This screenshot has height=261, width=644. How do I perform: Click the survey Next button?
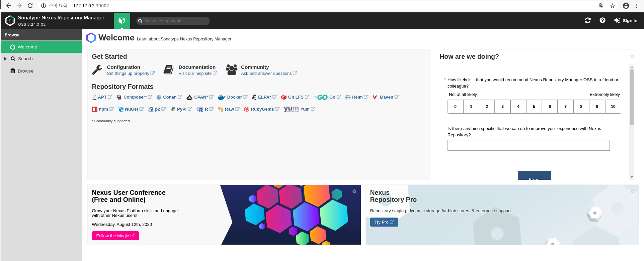click(x=534, y=175)
